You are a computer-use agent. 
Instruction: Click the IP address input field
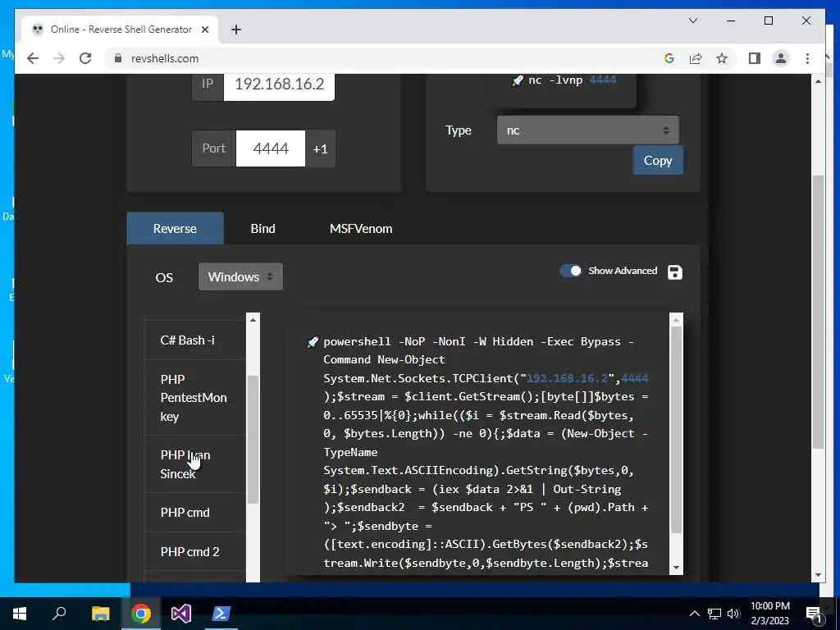(279, 84)
